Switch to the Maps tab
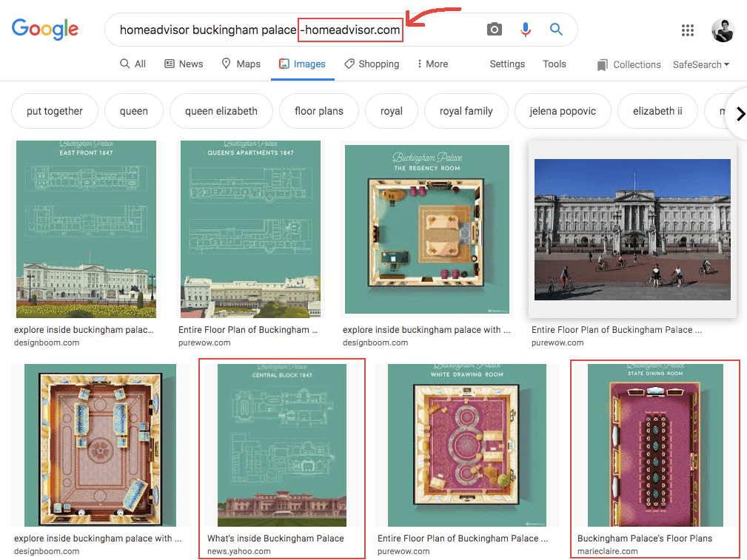The image size is (747, 560). [241, 64]
